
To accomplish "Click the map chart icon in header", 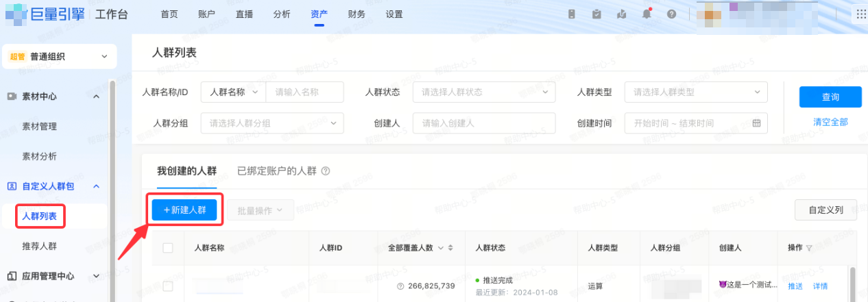I will (622, 14).
